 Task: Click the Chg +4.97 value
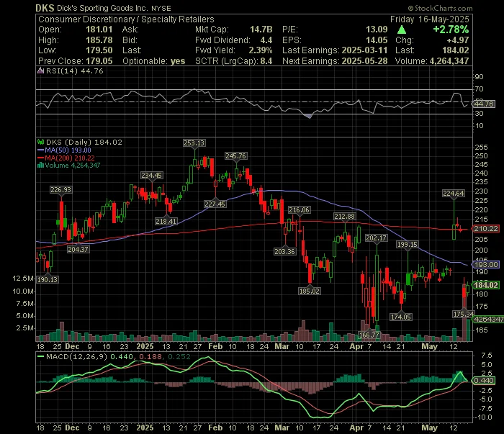click(458, 40)
